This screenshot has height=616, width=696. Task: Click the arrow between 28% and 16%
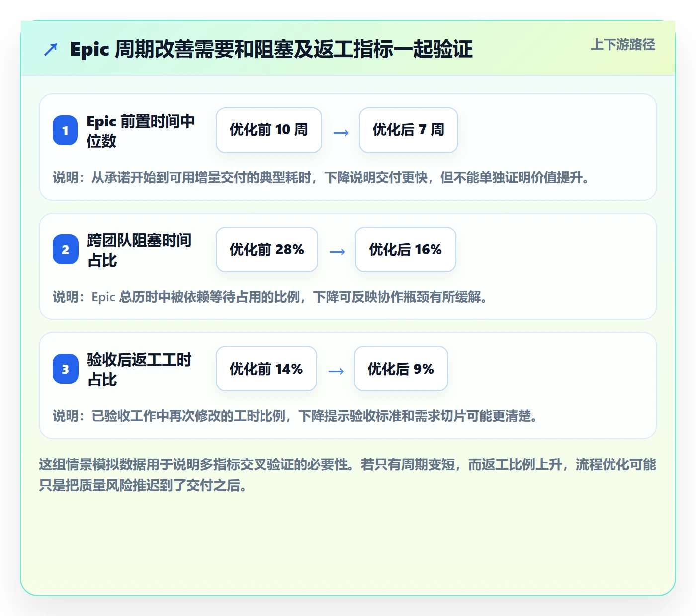pyautogui.click(x=337, y=252)
